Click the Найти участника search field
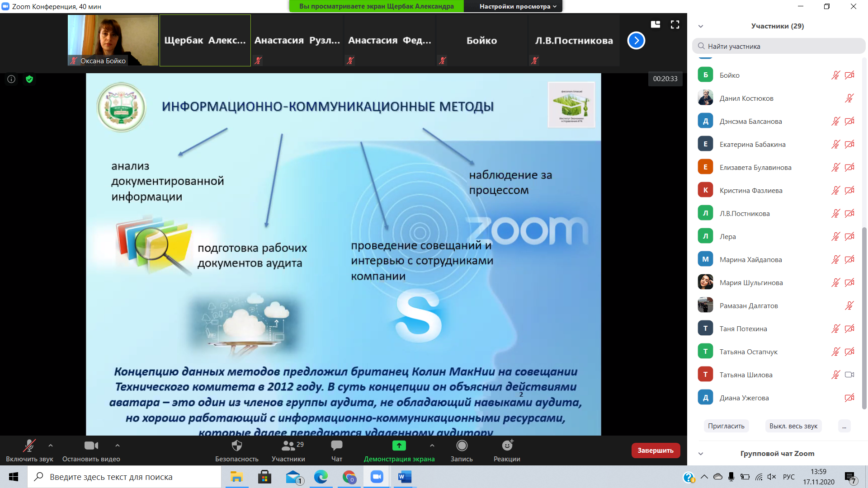868x488 pixels. (x=778, y=46)
